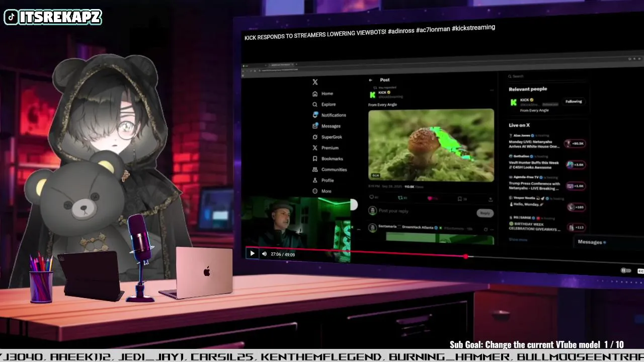Image resolution: width=644 pixels, height=362 pixels.
Task: Open SuperGrok in the X sidebar
Action: pyautogui.click(x=327, y=137)
